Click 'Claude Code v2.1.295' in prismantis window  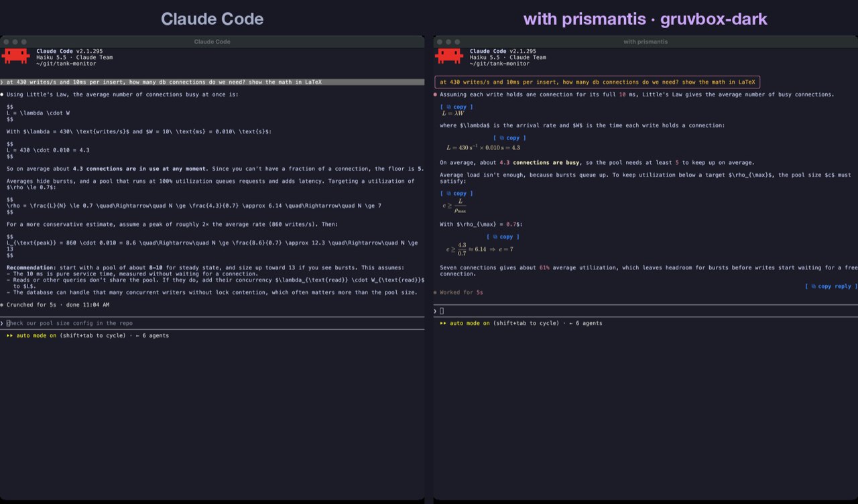[x=503, y=51]
